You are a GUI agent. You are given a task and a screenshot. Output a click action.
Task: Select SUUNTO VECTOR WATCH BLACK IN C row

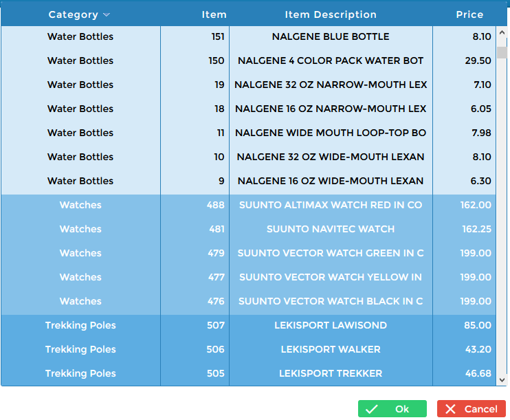(249, 301)
